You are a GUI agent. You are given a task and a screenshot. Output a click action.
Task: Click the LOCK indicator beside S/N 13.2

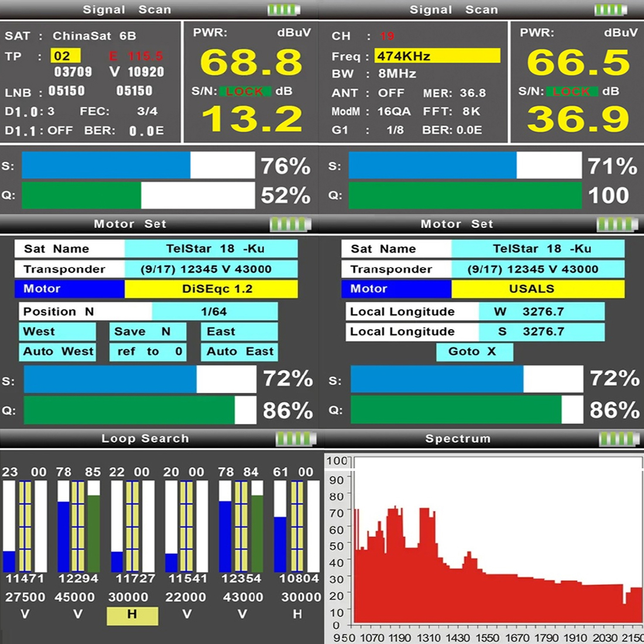pyautogui.click(x=245, y=92)
